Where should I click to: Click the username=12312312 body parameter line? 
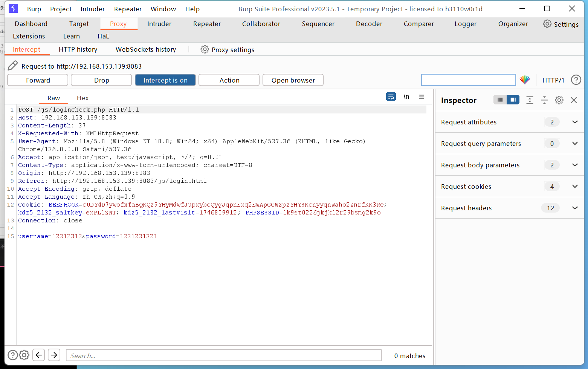(88, 236)
